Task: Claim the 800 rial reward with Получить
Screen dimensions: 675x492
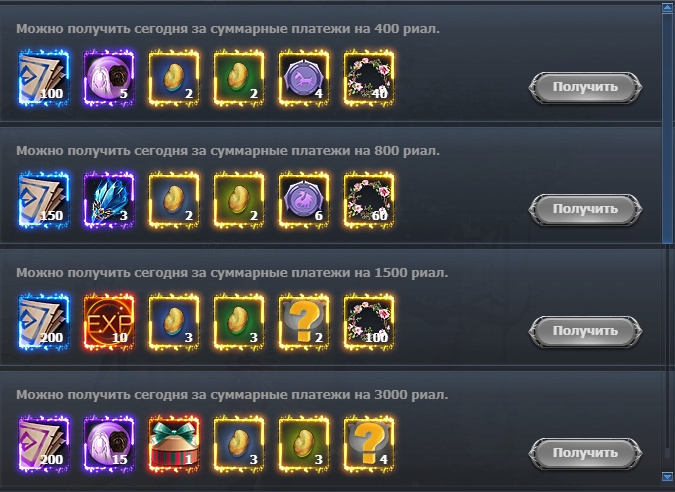Action: (x=585, y=210)
